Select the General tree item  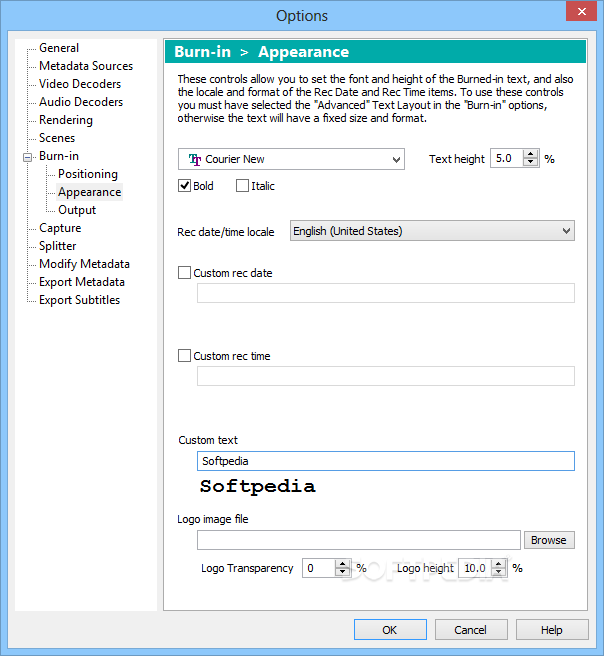(x=59, y=48)
